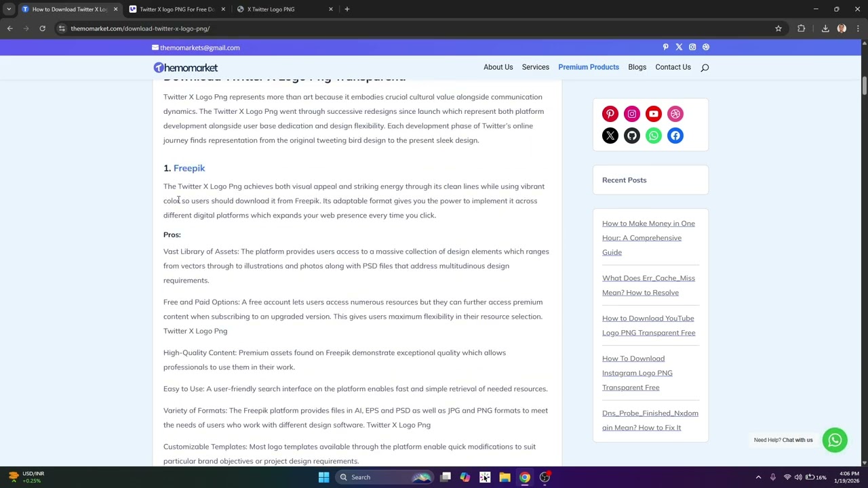Switch to the 'Twitter X logo PNG For Free' tab

pos(176,9)
